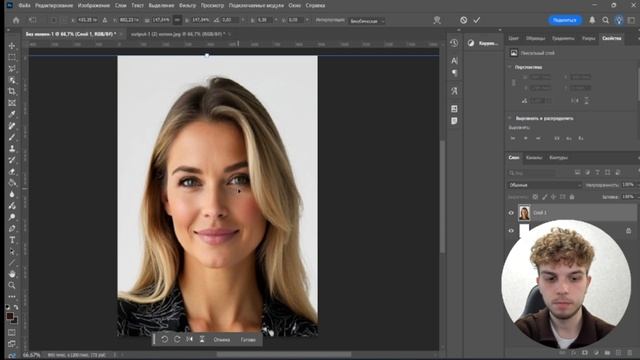Image resolution: width=640 pixels, height=360 pixels.
Task: Select the Paint Bucket tool
Action: click(x=12, y=183)
